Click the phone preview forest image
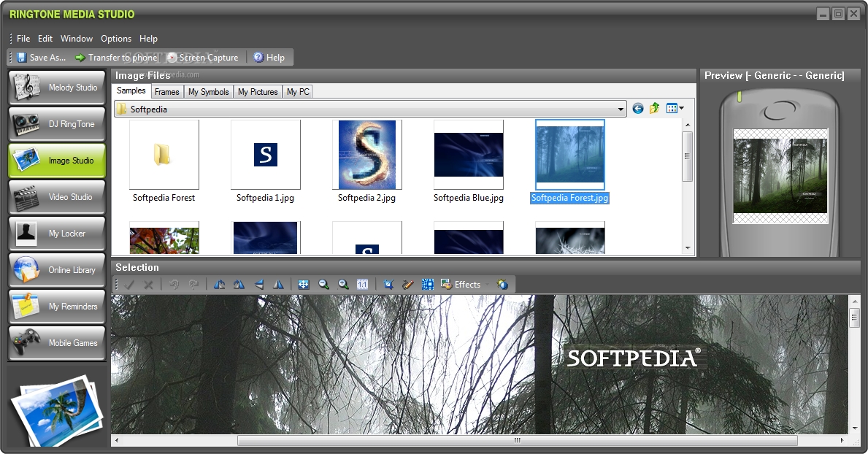The width and height of the screenshot is (868, 454). (780, 175)
